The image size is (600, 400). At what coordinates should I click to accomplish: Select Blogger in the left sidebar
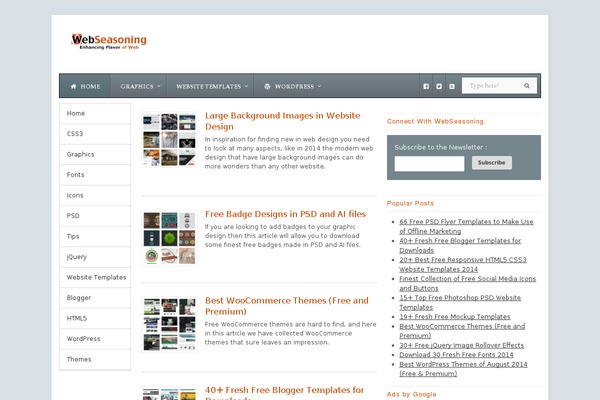95,298
